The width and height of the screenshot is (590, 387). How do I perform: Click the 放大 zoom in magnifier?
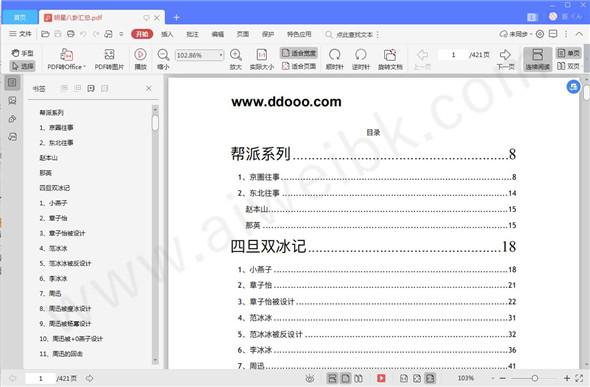coord(236,55)
